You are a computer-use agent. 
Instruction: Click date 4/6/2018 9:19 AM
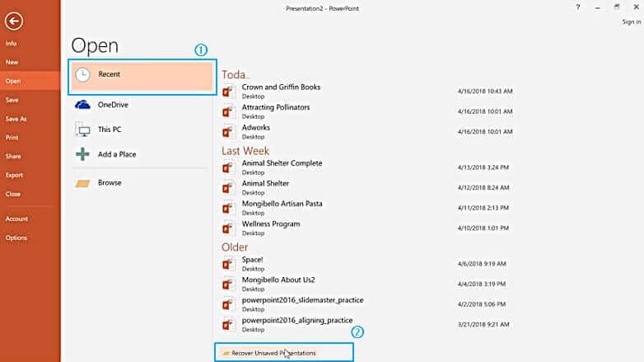(482, 264)
